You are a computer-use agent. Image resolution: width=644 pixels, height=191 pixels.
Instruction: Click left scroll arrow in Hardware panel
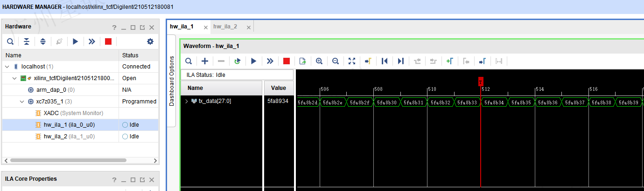pos(6,160)
